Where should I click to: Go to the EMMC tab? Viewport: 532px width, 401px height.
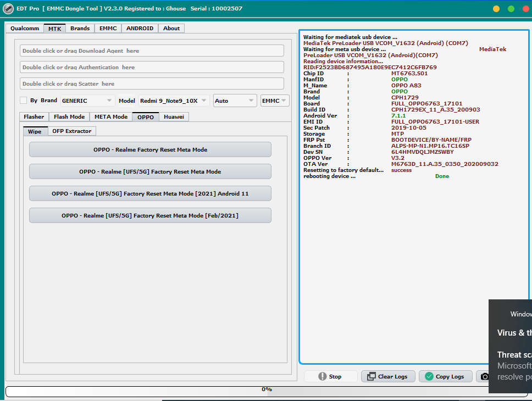[x=108, y=29]
